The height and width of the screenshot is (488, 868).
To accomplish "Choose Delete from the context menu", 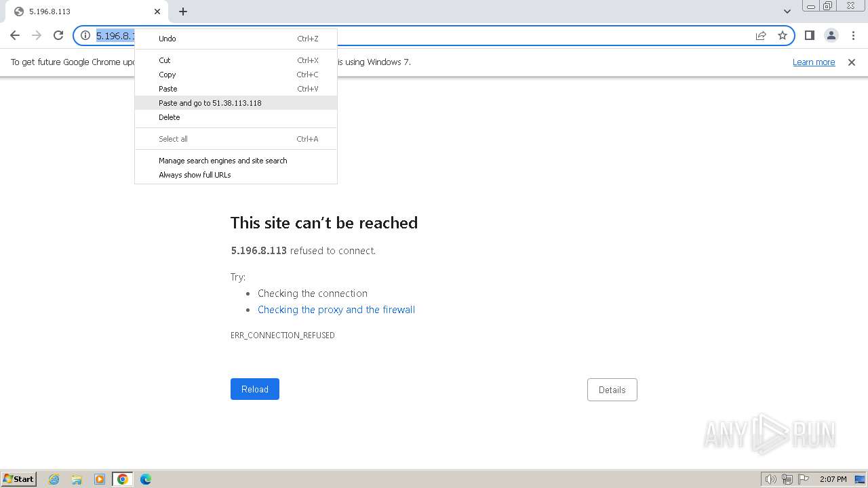I will [236, 117].
